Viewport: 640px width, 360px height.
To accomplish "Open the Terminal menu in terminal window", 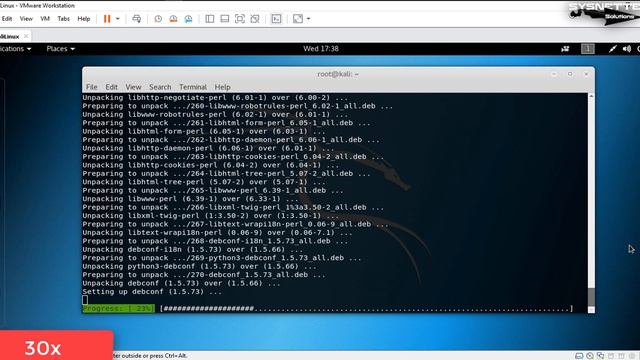I will (x=193, y=87).
